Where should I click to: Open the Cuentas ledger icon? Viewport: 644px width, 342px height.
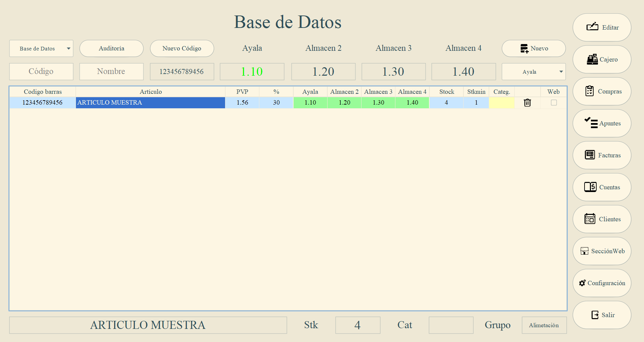click(590, 187)
